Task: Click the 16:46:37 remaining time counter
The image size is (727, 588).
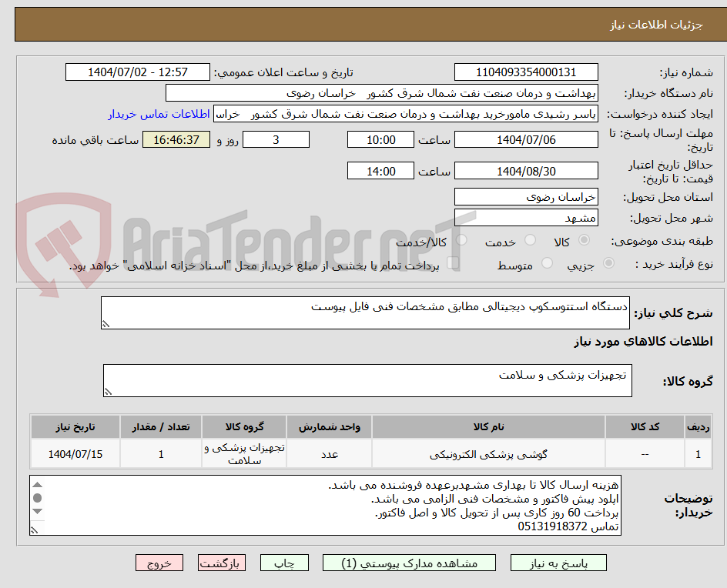Action: pos(176,139)
